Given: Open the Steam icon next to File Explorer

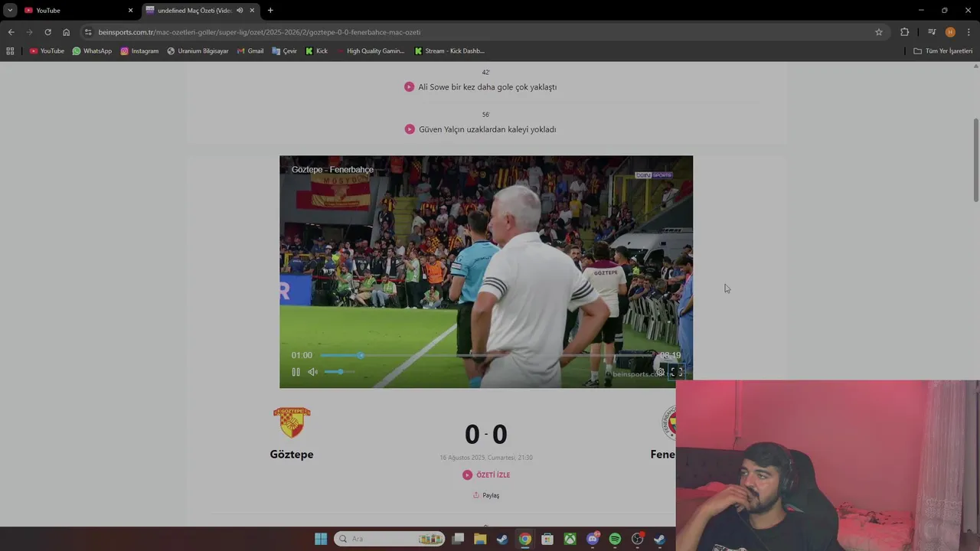Looking at the screenshot, I should (x=502, y=539).
